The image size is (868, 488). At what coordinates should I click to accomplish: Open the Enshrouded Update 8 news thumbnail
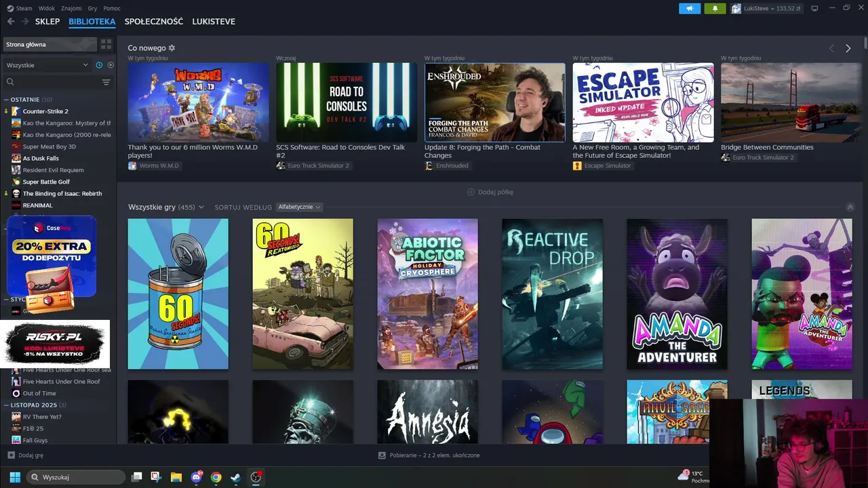tap(494, 102)
